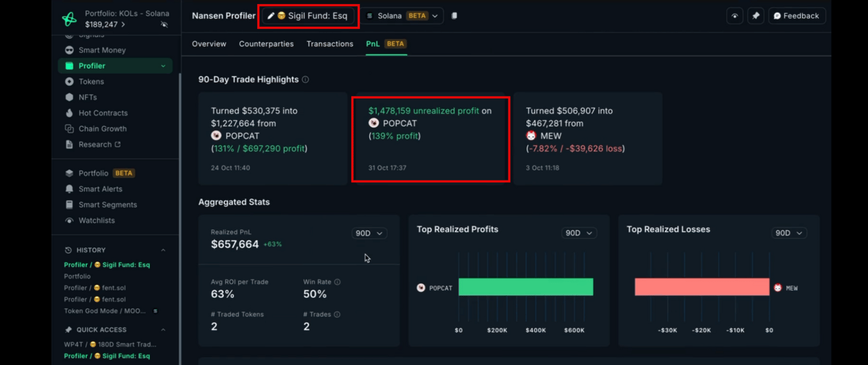Image resolution: width=868 pixels, height=365 pixels.
Task: Select the green Profiler sidebar icon
Action: point(69,66)
